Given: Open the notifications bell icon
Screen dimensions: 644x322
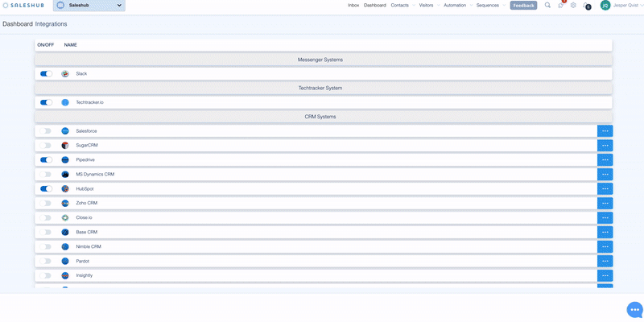Looking at the screenshot, I should [586, 6].
